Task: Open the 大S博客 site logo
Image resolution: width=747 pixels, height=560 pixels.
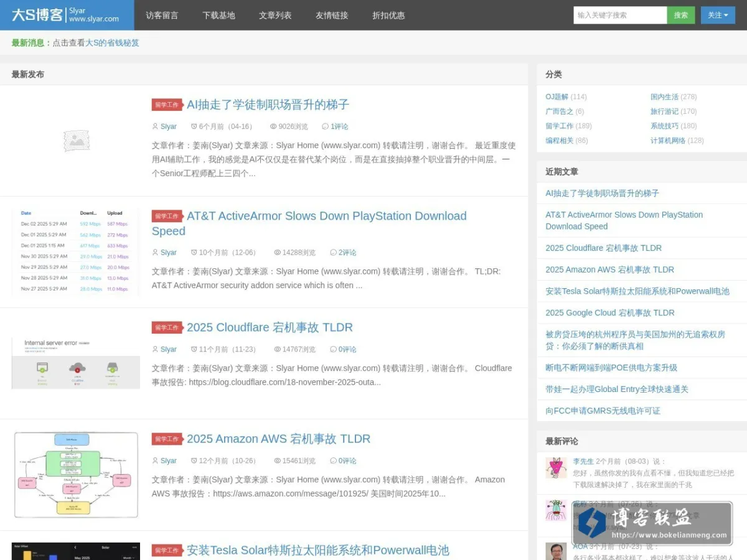Action: point(66,15)
